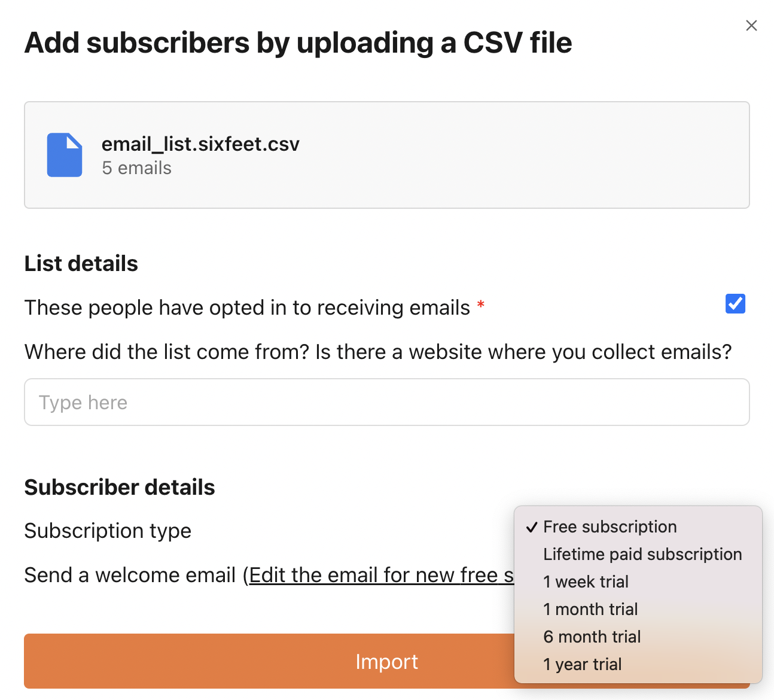Screen dimensions: 774x700
Task: Click the red required asterisk
Action: click(481, 305)
